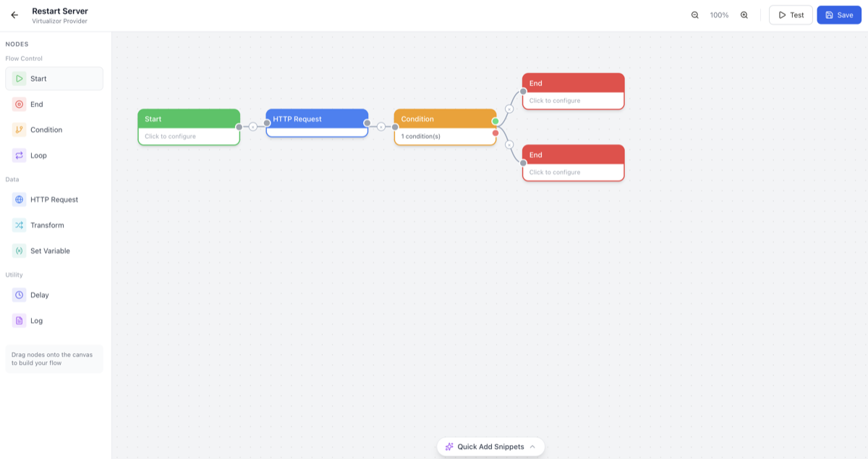Select the Transform node icon

pos(20,224)
